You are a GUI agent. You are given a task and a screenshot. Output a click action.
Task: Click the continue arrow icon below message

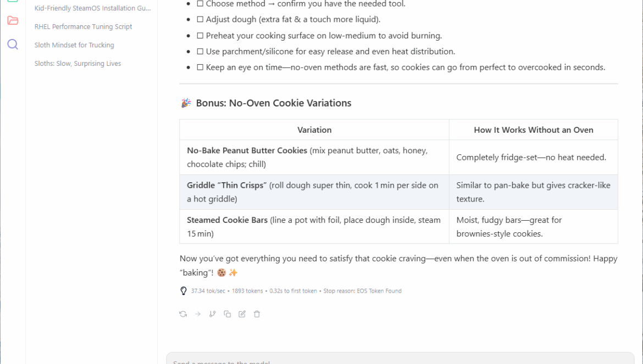click(198, 314)
